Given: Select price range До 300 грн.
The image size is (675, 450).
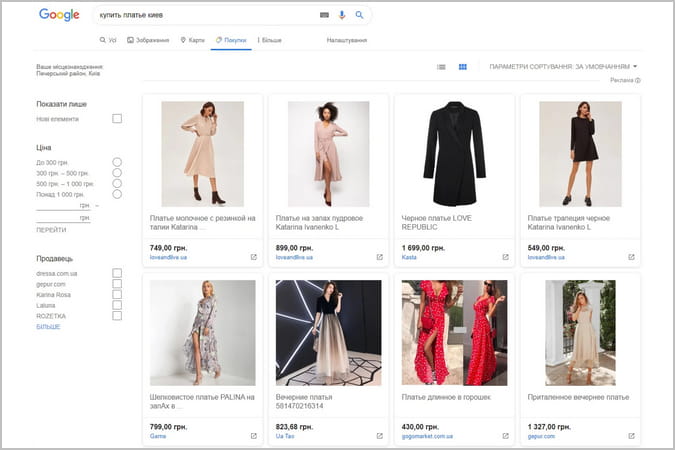Looking at the screenshot, I should coord(117,162).
